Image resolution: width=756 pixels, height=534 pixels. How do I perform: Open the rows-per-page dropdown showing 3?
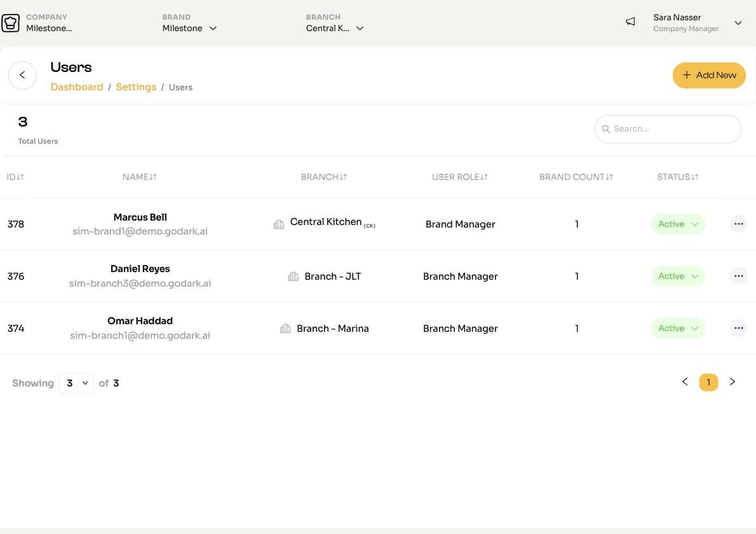pyautogui.click(x=76, y=383)
